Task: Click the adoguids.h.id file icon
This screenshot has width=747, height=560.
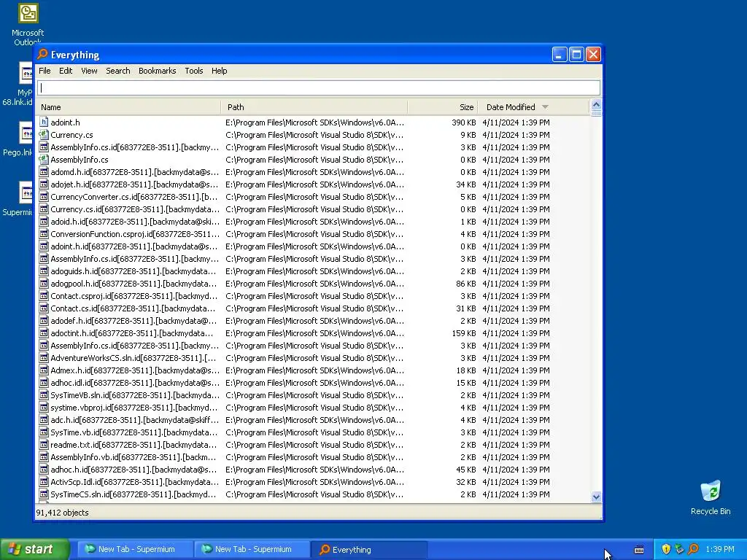Action: coord(44,271)
